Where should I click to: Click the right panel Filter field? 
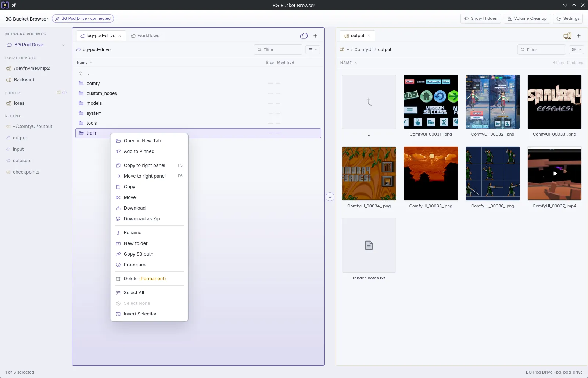[x=542, y=50]
